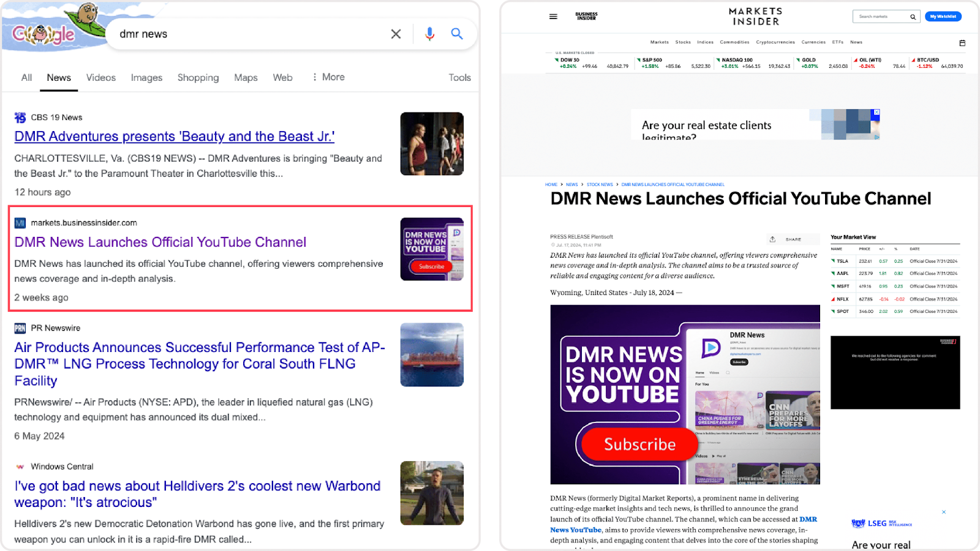Open the Tools search options

click(x=459, y=78)
